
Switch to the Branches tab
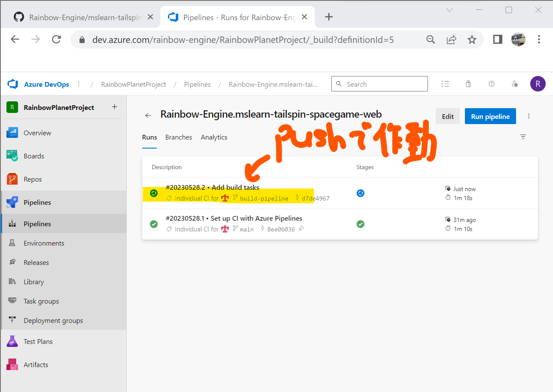(179, 137)
